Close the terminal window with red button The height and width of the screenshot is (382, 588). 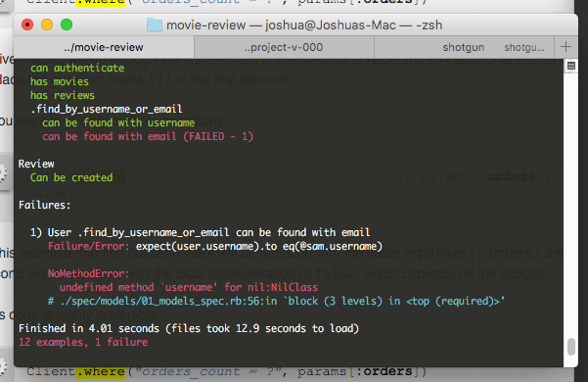(x=27, y=24)
